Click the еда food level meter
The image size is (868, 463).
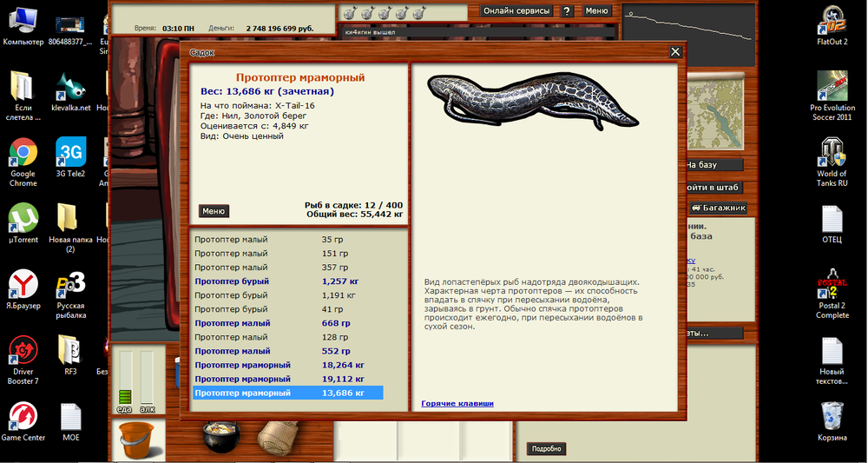(126, 380)
